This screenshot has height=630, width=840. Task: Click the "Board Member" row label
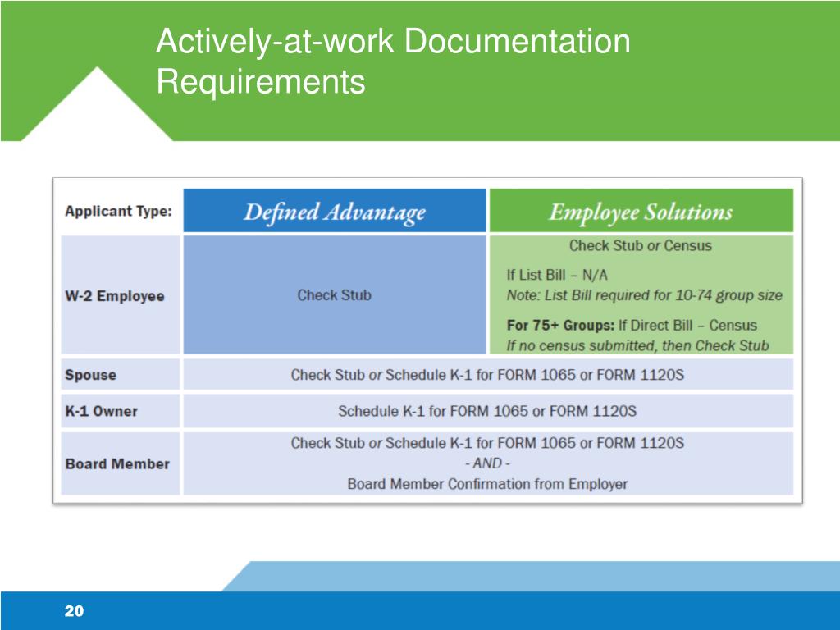117,463
